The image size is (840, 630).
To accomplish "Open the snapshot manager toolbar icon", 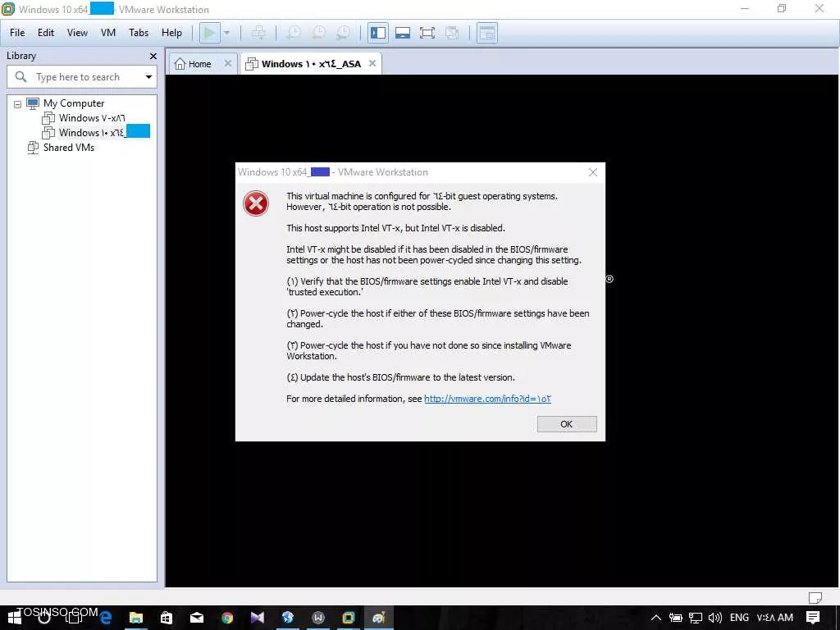I will coord(343,33).
